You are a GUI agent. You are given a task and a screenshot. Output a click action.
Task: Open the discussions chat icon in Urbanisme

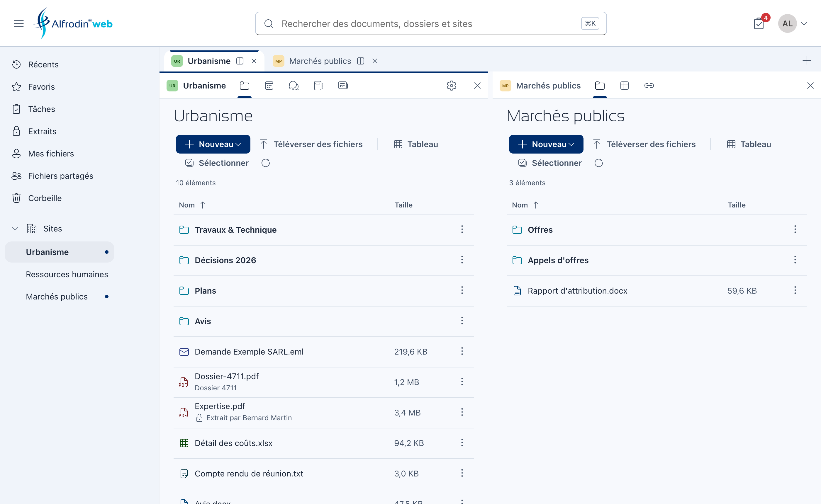pyautogui.click(x=294, y=86)
